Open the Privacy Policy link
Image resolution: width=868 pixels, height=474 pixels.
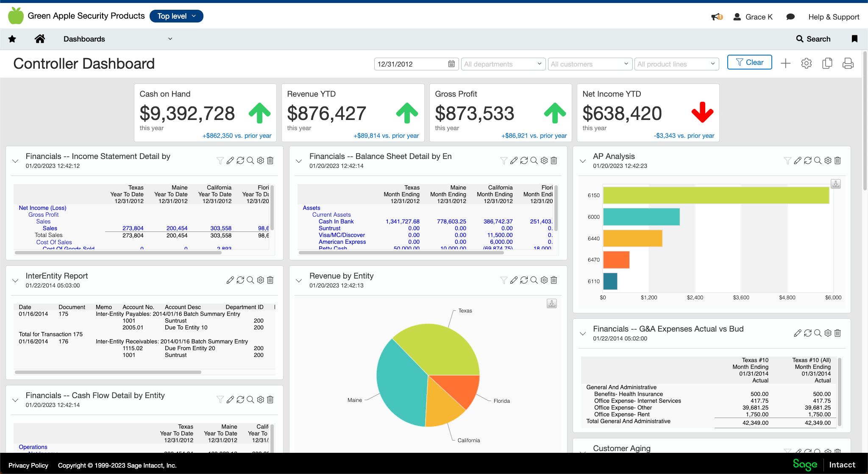pos(28,465)
